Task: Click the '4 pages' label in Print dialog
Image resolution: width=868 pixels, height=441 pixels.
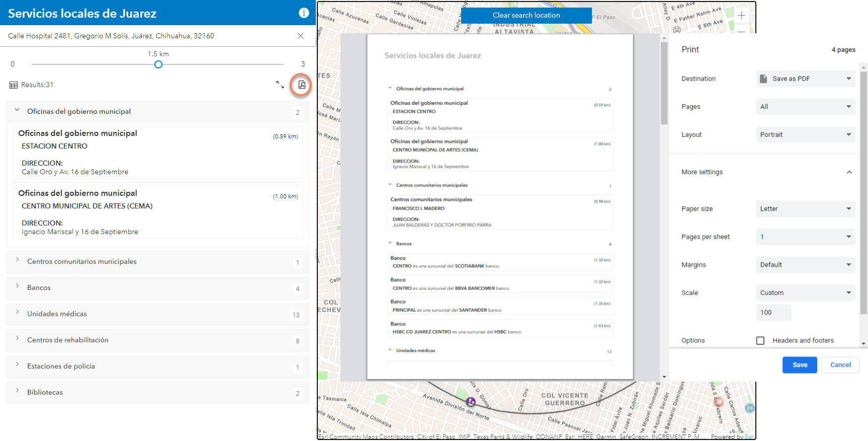Action: tap(843, 50)
